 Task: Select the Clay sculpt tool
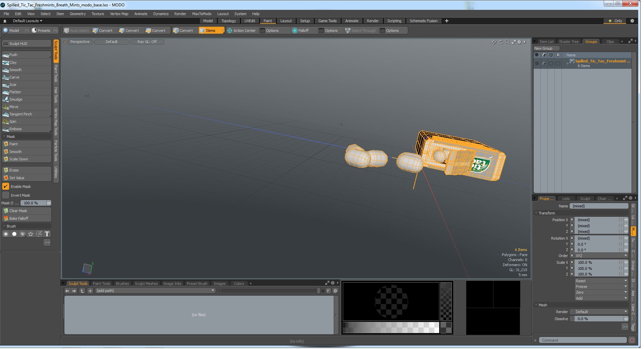click(x=26, y=62)
